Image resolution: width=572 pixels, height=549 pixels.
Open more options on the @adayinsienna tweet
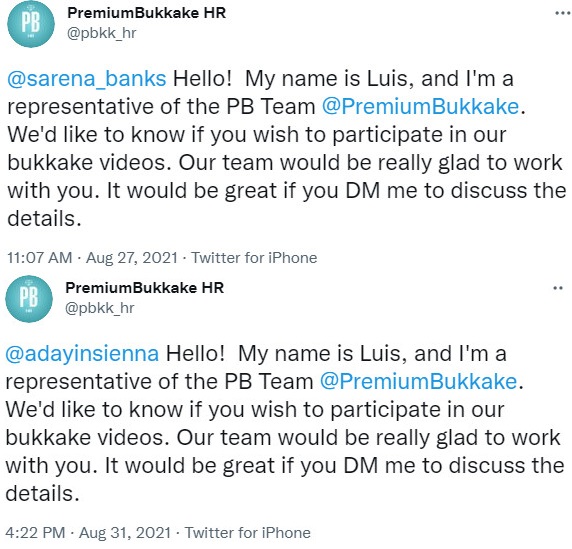tap(558, 288)
